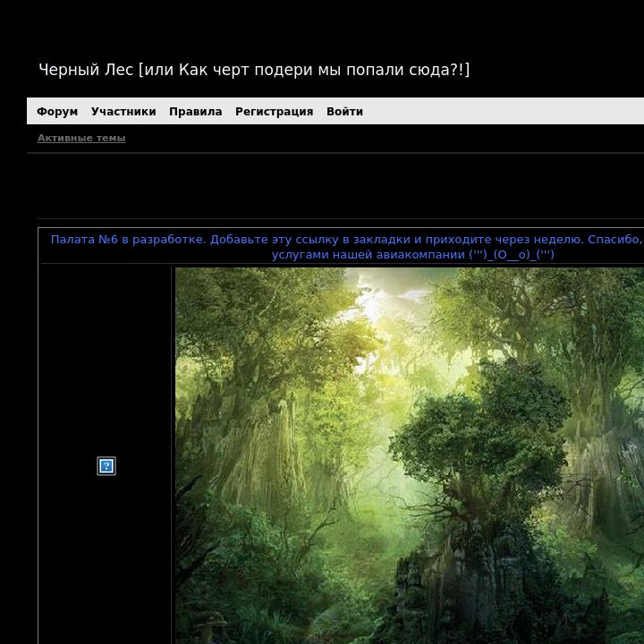
Task: Click the blue question mark placeholder icon
Action: point(106,466)
